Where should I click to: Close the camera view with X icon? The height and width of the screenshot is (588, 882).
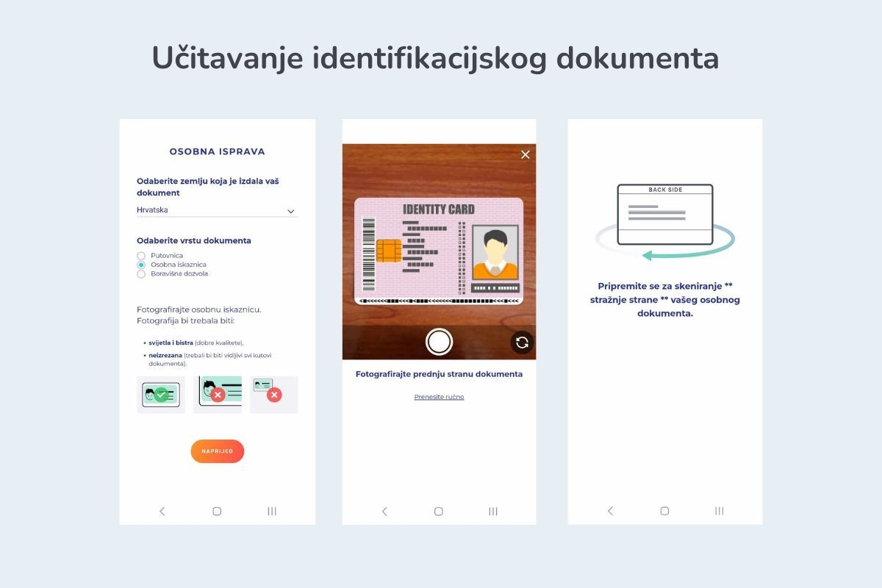pos(525,154)
